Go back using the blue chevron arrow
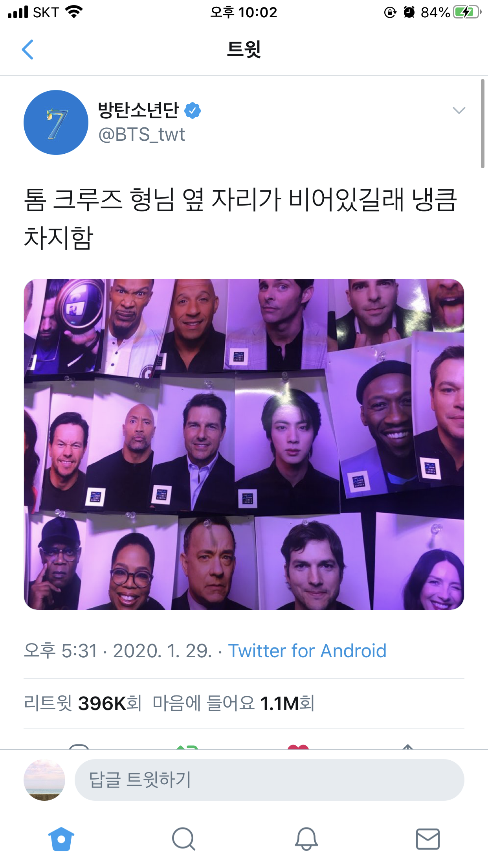Screen dimensions: 488x868 click(28, 50)
